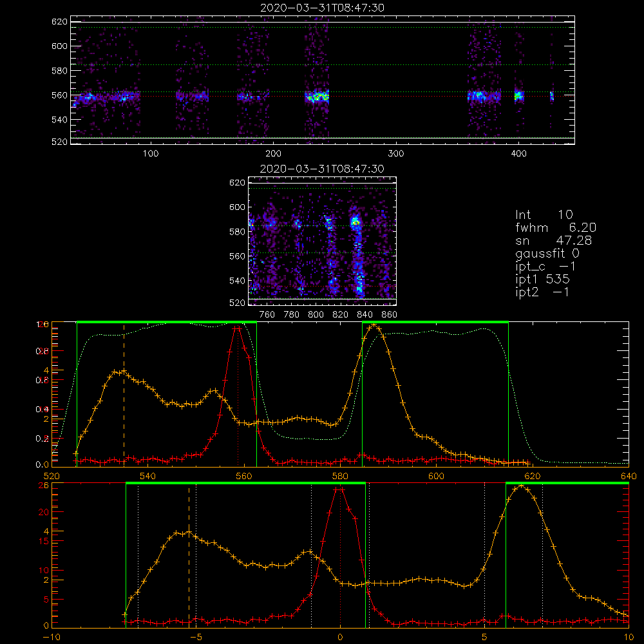Click the x-axis label 10 of the bottom plot
Viewport: 644px width, 644px height.
coord(629,638)
